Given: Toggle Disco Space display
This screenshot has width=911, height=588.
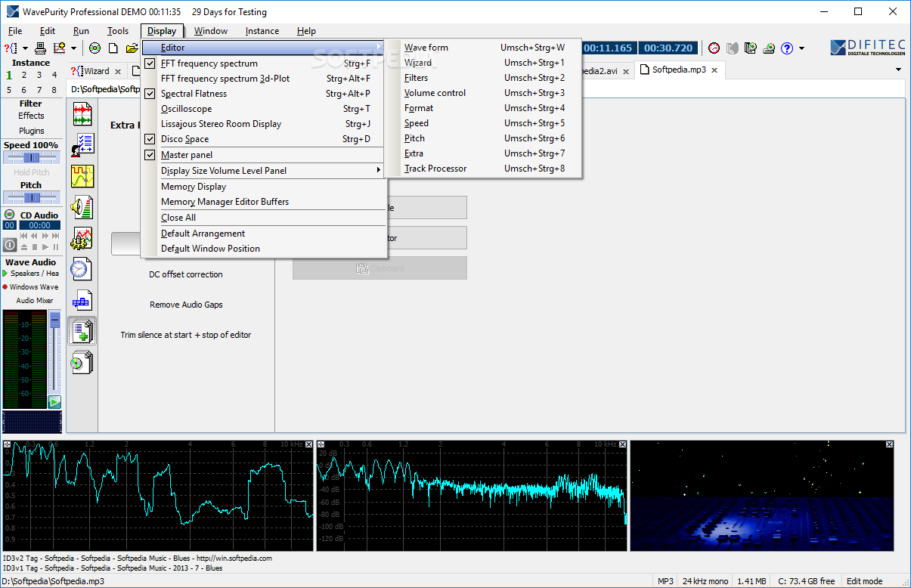Looking at the screenshot, I should [x=263, y=139].
